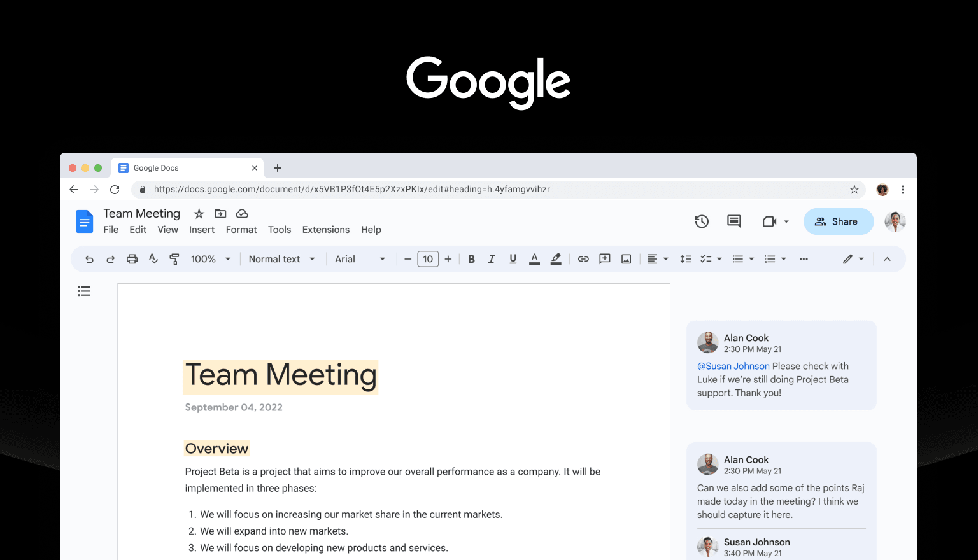Click the font size field showing 10
This screenshot has width=978, height=560.
click(428, 259)
